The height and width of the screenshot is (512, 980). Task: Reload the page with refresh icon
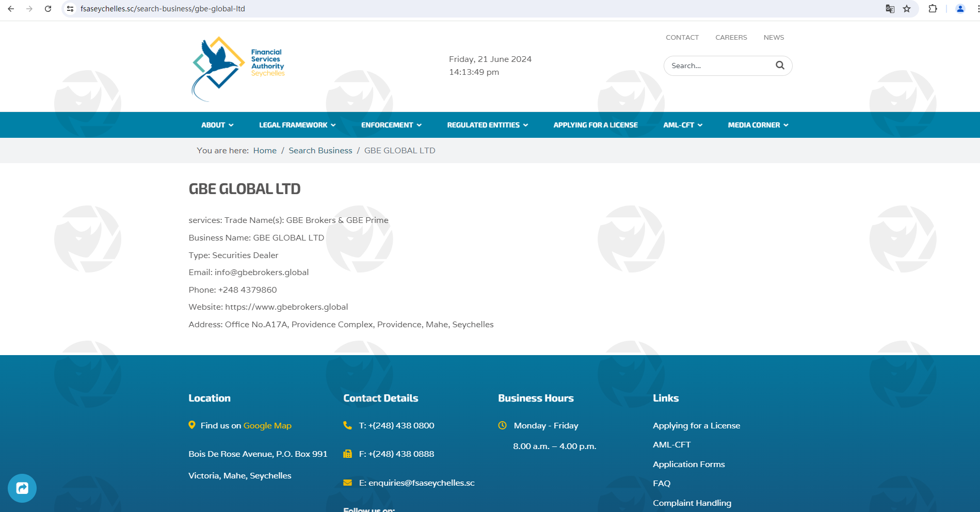(48, 9)
